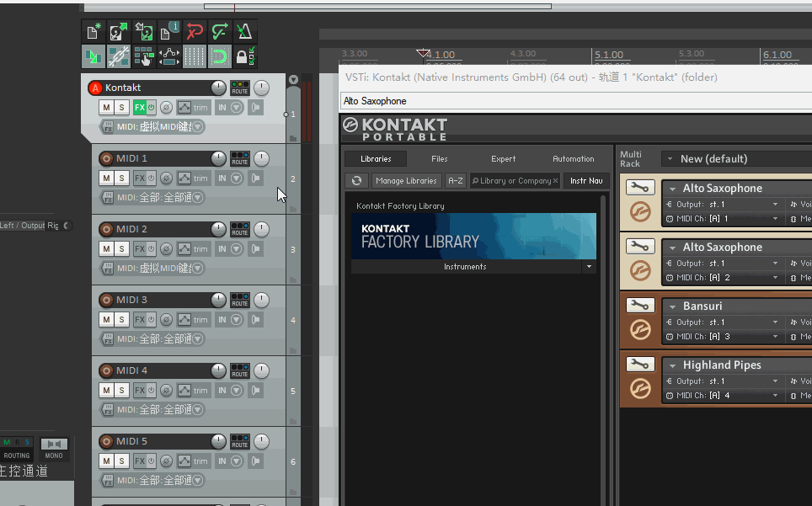Image resolution: width=812 pixels, height=506 pixels.
Task: Solo the MIDI 2 track
Action: point(121,249)
